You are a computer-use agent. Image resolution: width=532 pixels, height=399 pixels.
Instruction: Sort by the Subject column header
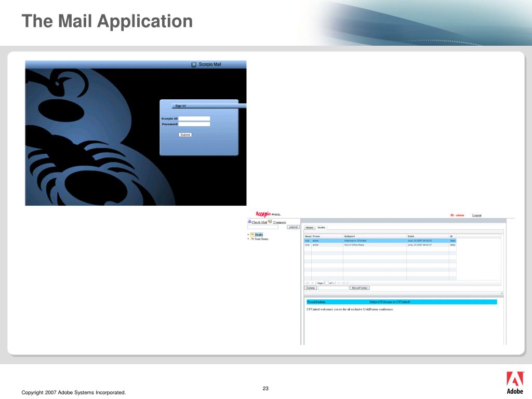point(375,236)
